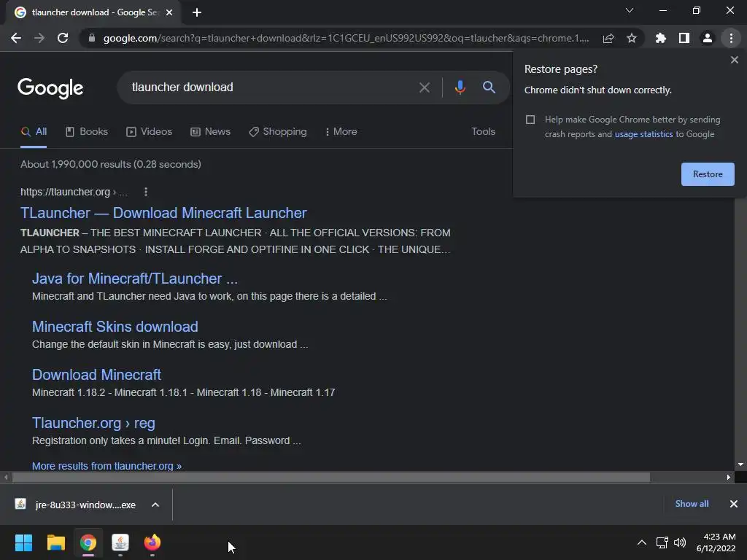Screen dimensions: 747x560
Task: Expand the More search categories
Action: pos(341,132)
